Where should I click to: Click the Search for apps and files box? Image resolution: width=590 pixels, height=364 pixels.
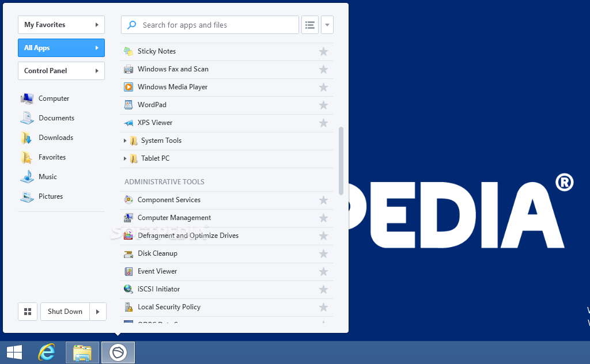click(210, 25)
